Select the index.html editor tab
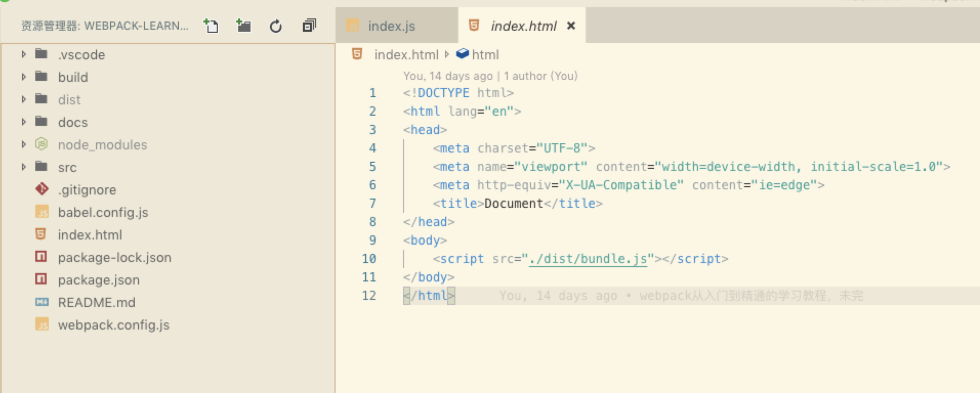This screenshot has width=980, height=393. coord(522,26)
